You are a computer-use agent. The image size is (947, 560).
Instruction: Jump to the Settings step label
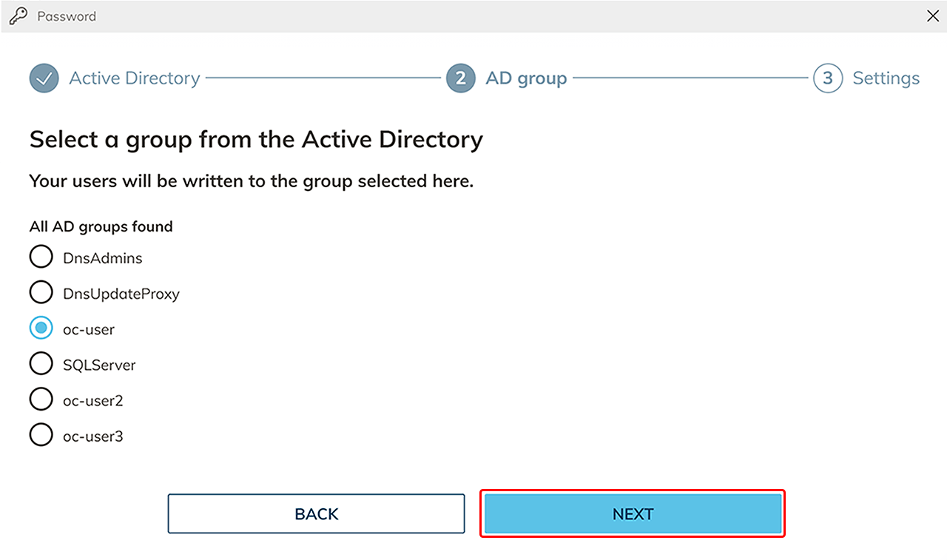(x=886, y=78)
